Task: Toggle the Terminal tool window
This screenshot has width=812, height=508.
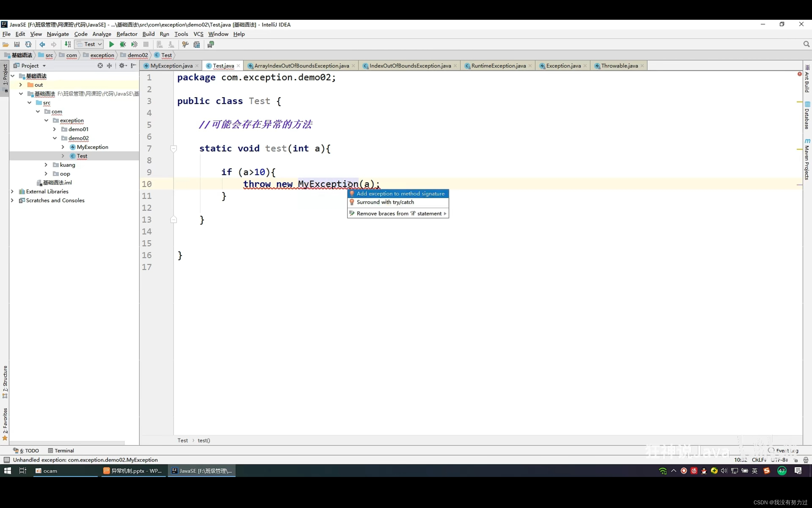Action: point(61,450)
